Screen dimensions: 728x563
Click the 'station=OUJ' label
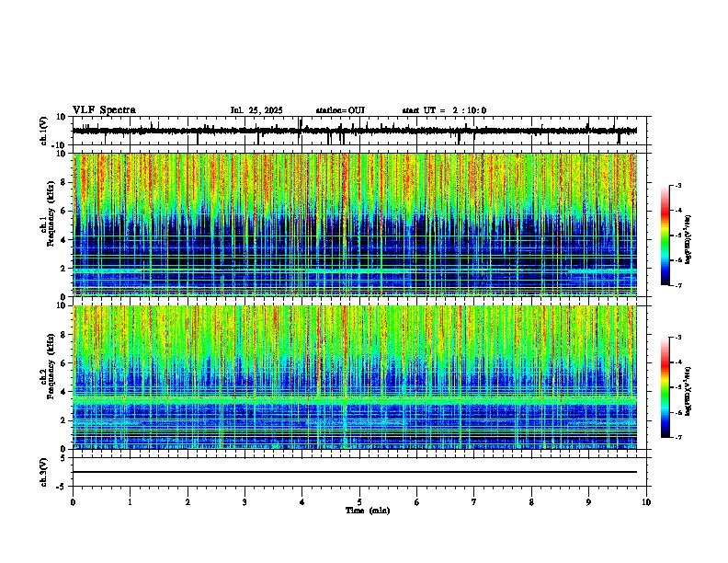tap(340, 110)
